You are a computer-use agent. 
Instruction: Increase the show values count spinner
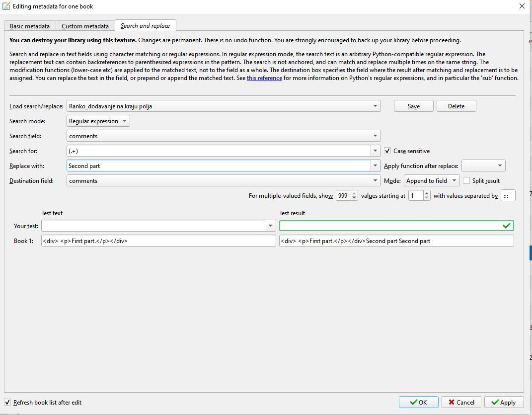[x=354, y=193]
